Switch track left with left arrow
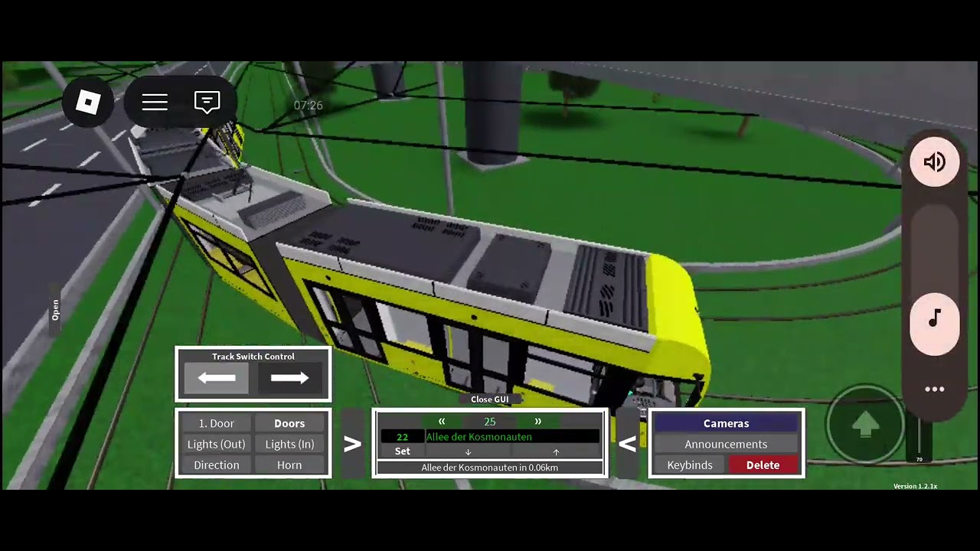The image size is (980, 551). (217, 378)
